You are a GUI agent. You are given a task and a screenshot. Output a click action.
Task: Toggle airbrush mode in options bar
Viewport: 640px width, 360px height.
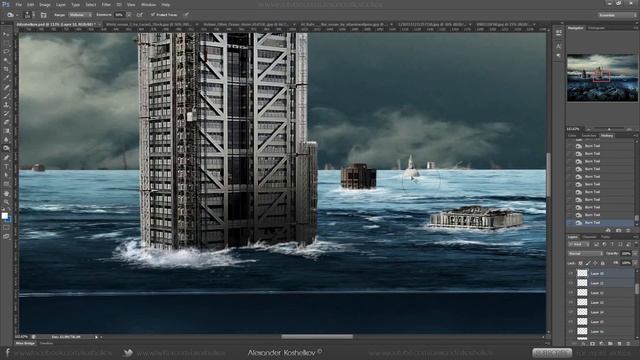pyautogui.click(x=140, y=15)
